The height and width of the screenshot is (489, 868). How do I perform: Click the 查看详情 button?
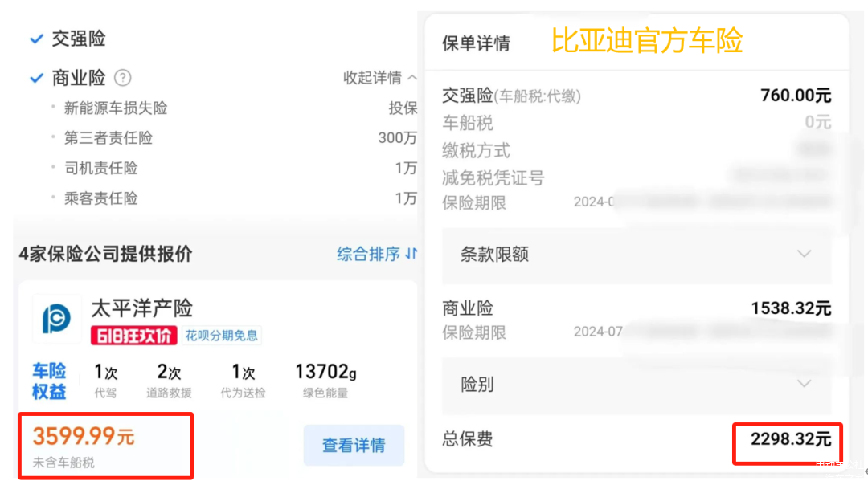point(354,445)
